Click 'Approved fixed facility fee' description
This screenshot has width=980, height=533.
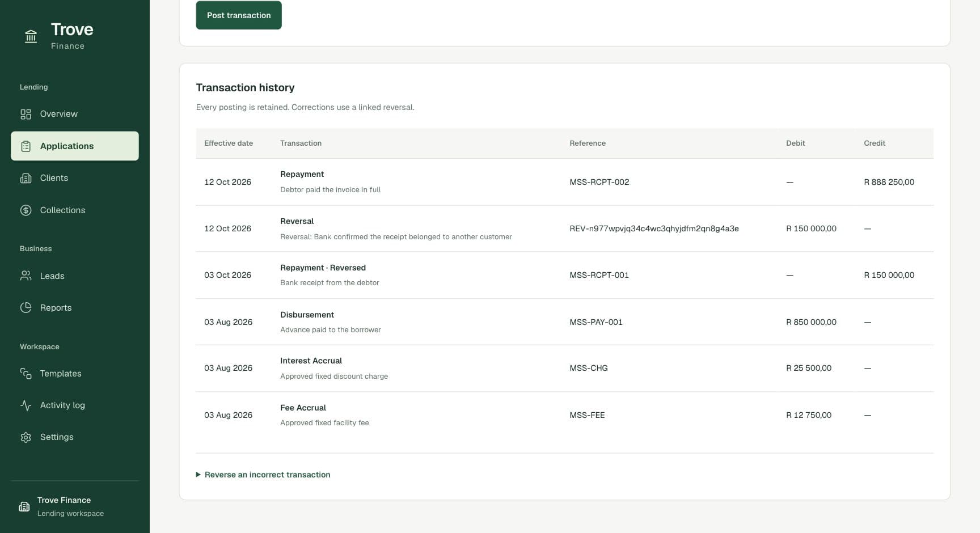pos(324,423)
